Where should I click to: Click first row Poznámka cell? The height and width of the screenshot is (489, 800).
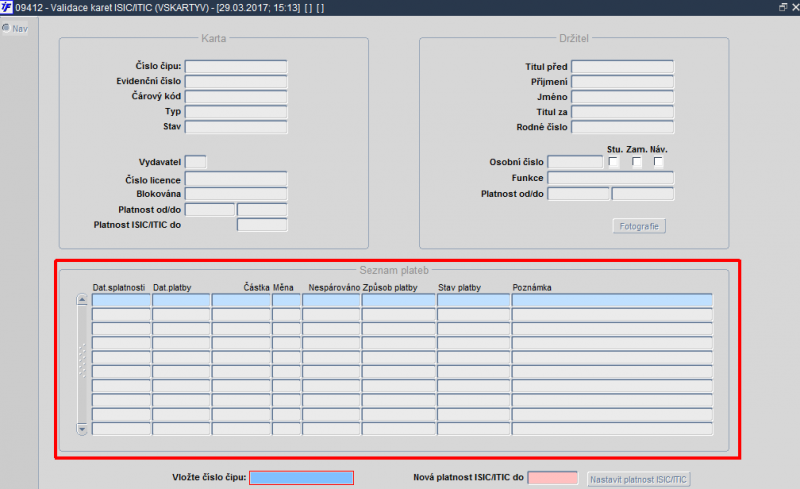[x=612, y=300]
